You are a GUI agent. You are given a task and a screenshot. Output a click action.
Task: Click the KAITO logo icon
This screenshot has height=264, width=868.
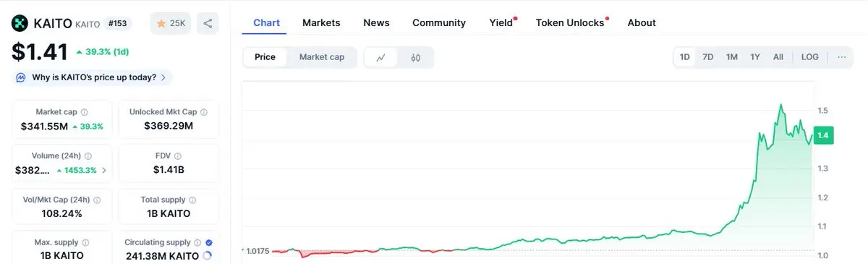20,23
